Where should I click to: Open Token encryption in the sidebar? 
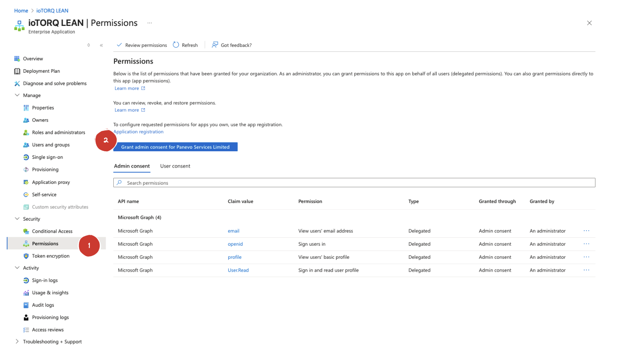(51, 256)
